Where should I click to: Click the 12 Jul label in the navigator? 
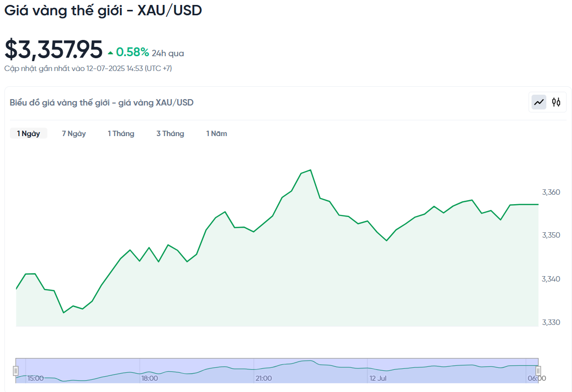coord(378,378)
